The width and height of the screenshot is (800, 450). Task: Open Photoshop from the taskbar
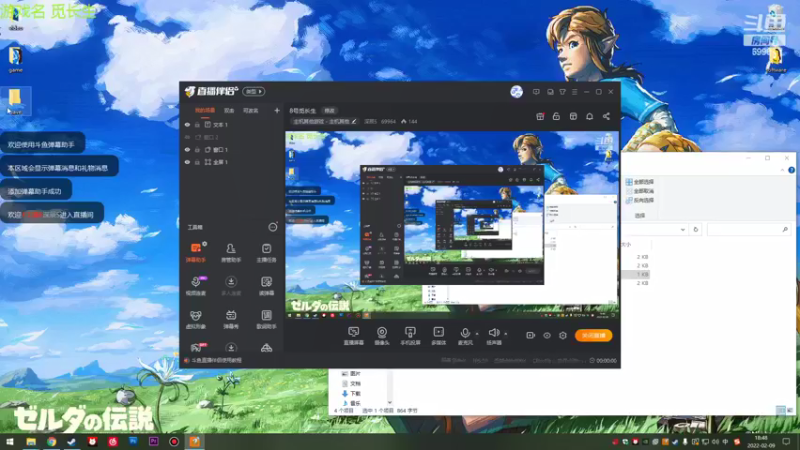tap(133, 441)
